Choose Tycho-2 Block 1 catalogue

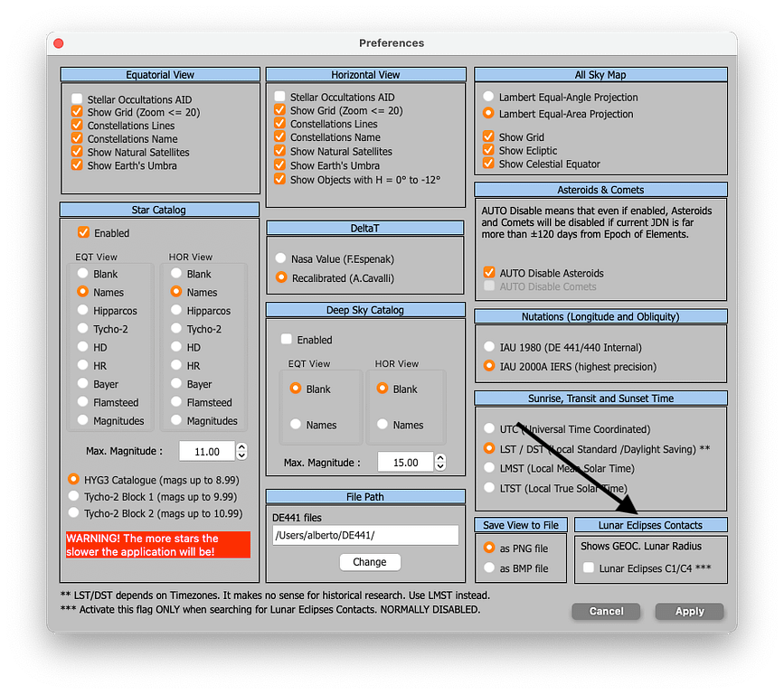tap(74, 496)
